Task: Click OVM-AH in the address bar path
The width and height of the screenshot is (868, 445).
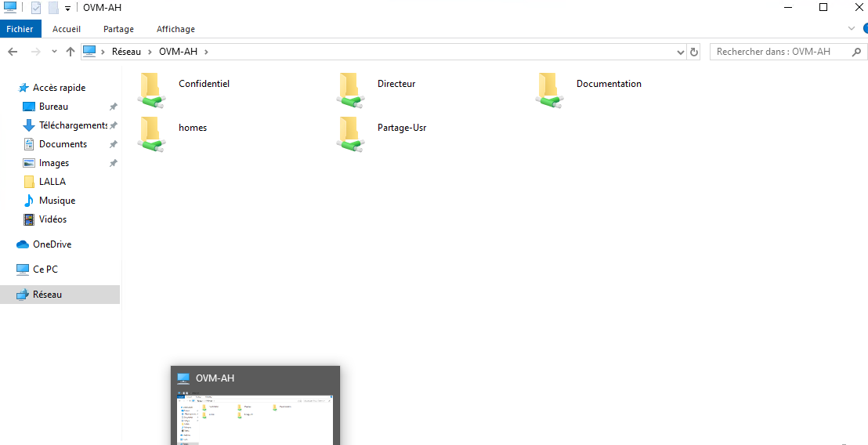Action: point(178,52)
